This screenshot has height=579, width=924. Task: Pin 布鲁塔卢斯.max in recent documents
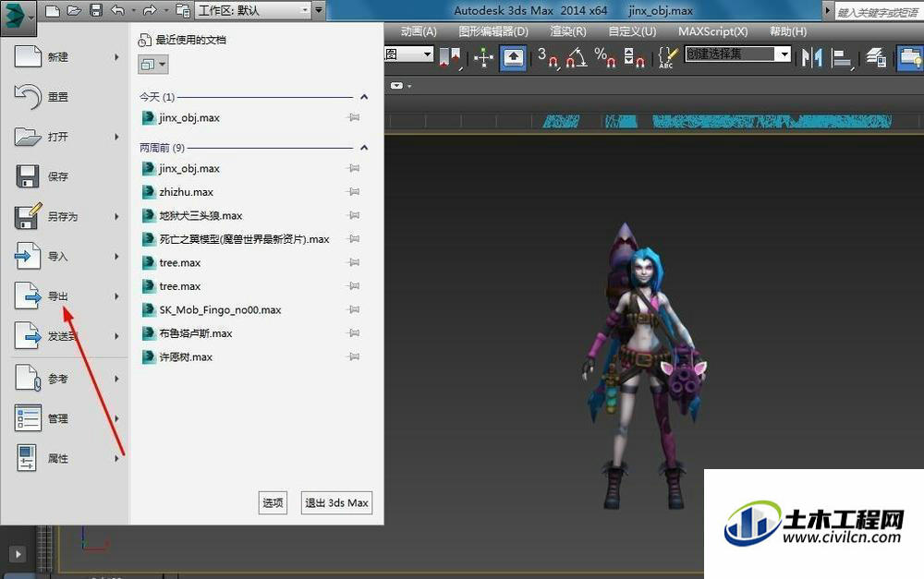pos(354,332)
